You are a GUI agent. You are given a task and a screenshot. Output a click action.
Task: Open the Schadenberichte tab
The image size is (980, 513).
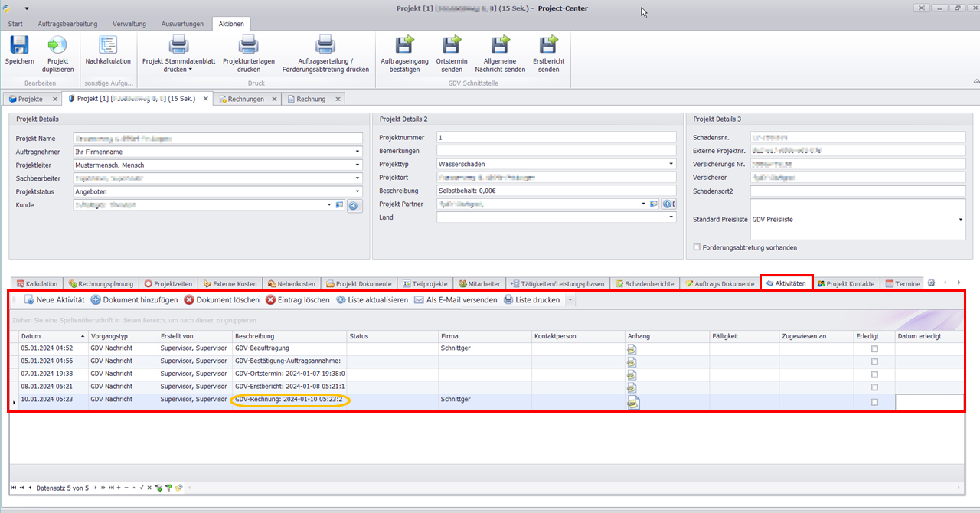pos(645,283)
